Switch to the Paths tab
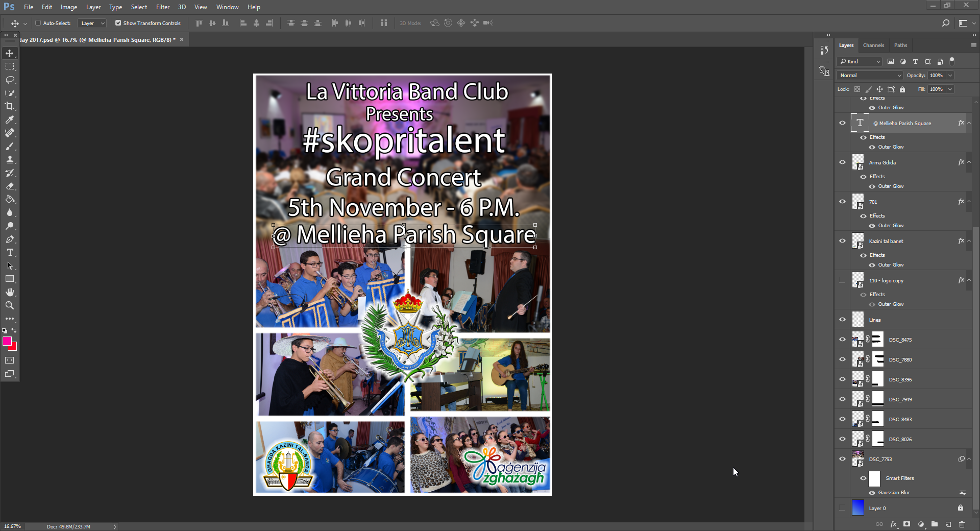Viewport: 980px width, 531px height. tap(900, 45)
